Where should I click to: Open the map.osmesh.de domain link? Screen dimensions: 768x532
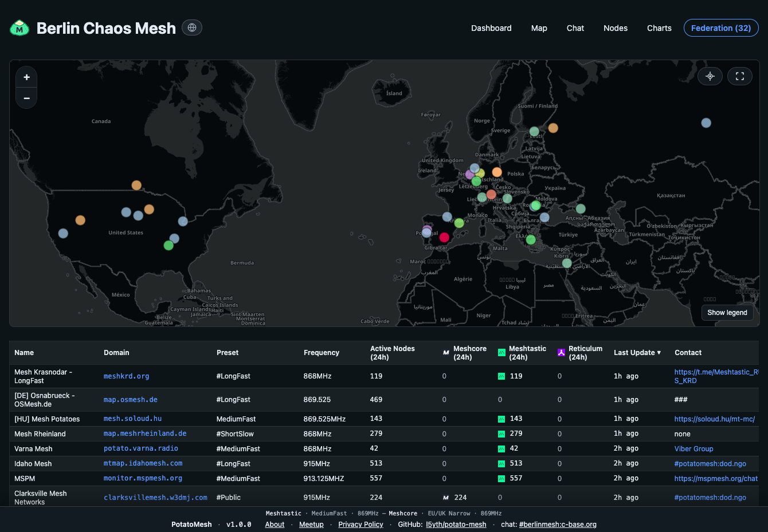131,400
